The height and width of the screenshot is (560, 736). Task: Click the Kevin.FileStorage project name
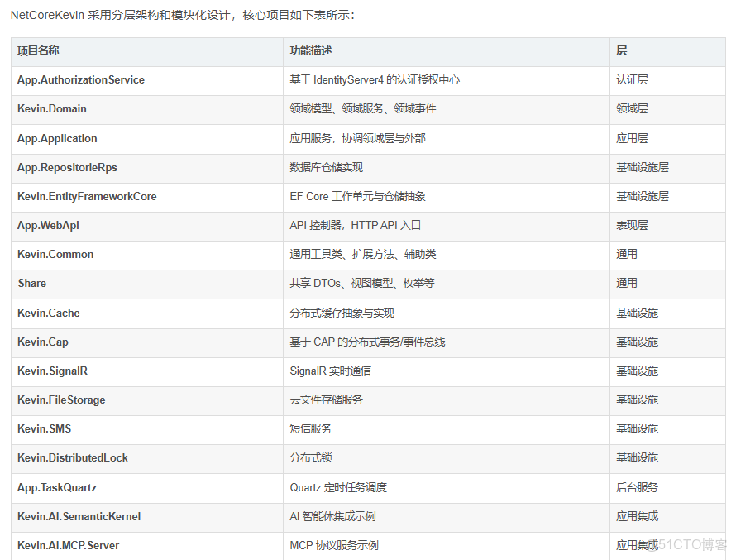pos(60,400)
